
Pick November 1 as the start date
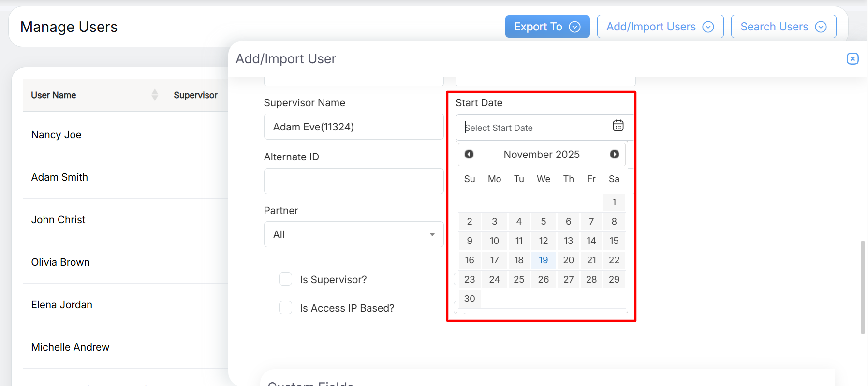[x=614, y=202]
